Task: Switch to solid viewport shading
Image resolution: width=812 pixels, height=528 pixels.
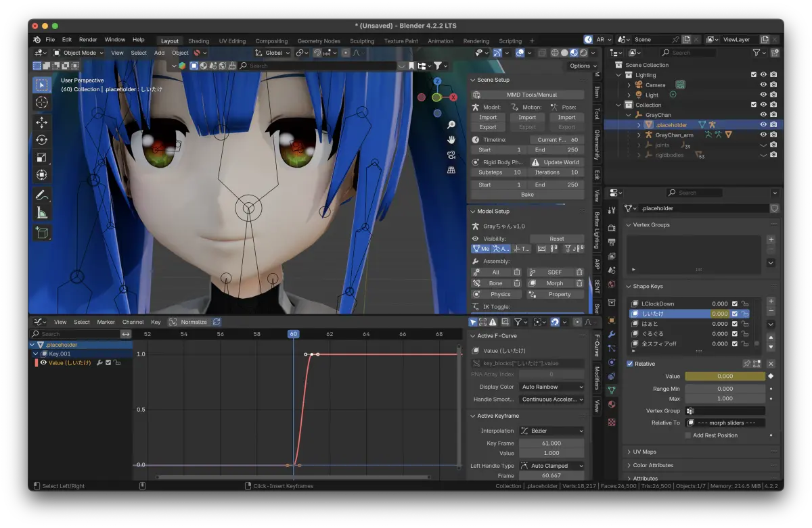Action: [x=564, y=53]
